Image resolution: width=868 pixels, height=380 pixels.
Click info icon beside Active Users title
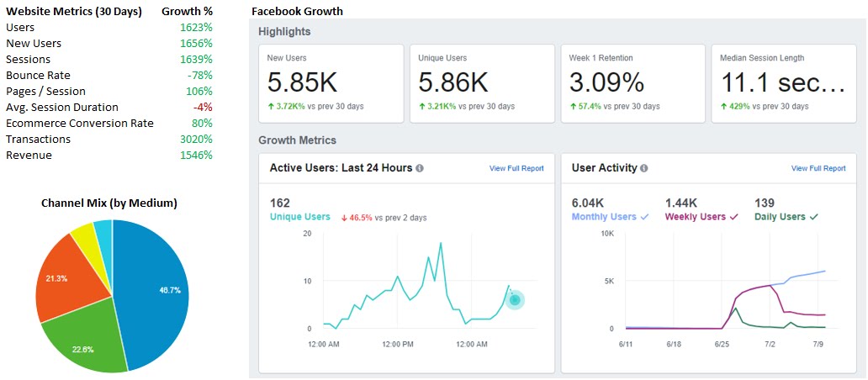[420, 168]
